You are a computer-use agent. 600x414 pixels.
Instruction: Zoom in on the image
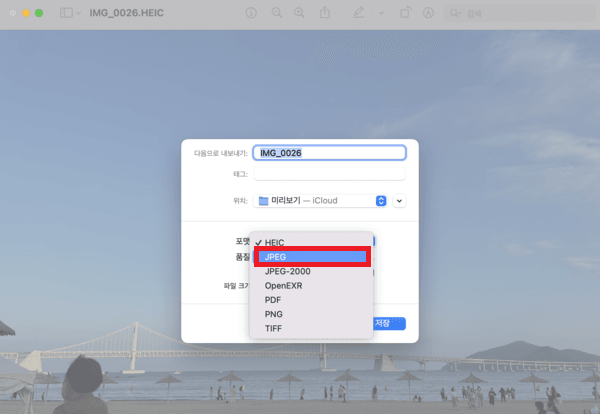click(299, 13)
